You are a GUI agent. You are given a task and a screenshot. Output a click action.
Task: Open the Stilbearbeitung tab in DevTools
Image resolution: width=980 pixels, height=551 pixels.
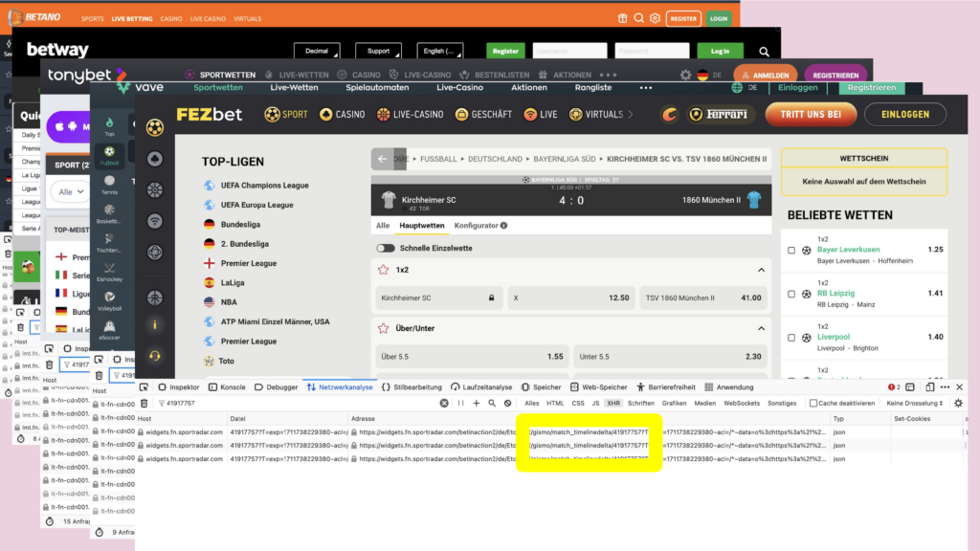(412, 387)
